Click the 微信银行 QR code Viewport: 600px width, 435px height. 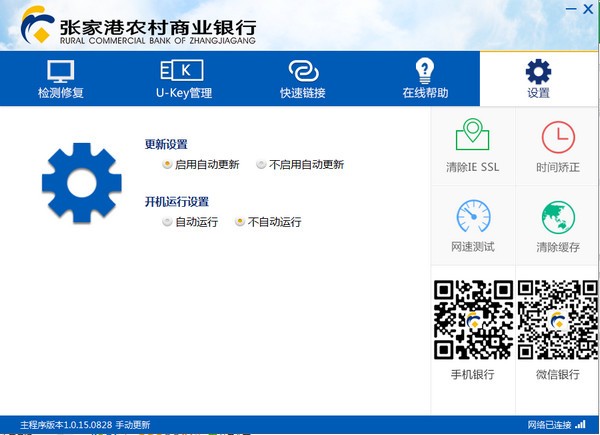[558, 320]
